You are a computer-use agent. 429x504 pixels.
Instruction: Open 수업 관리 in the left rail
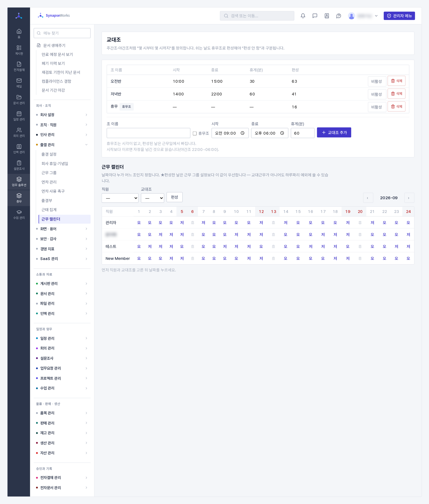point(19,215)
